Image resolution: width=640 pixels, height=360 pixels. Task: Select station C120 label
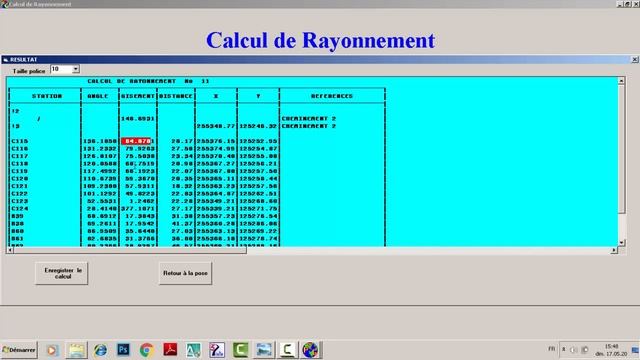click(20, 178)
